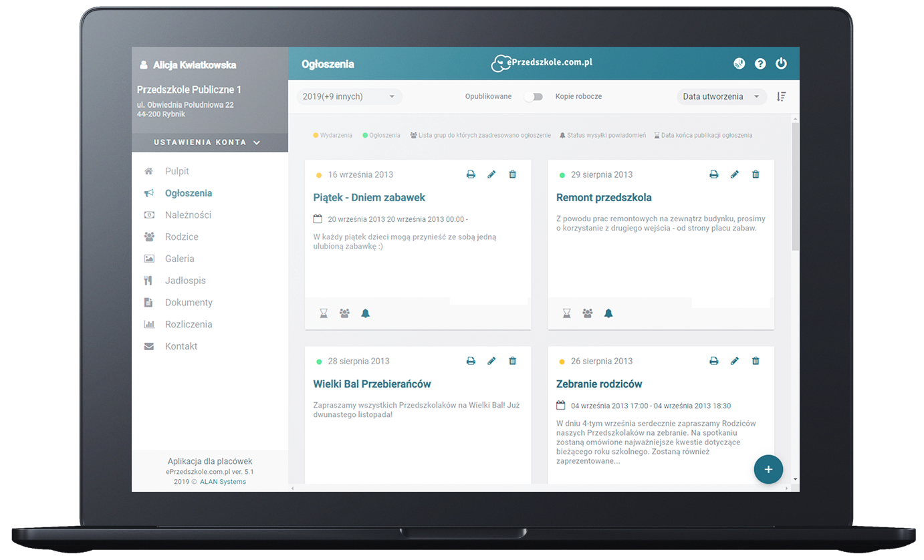Delete the Zebranie rodziców announcement

756,361
